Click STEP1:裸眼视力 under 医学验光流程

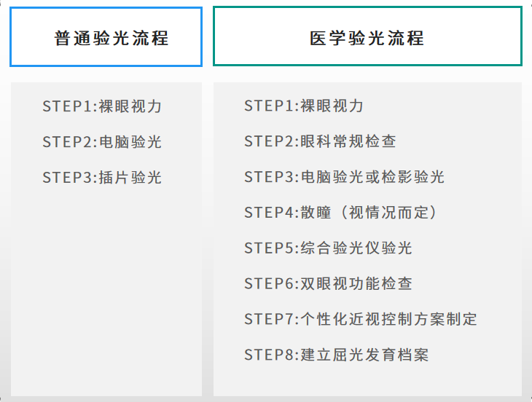(304, 106)
